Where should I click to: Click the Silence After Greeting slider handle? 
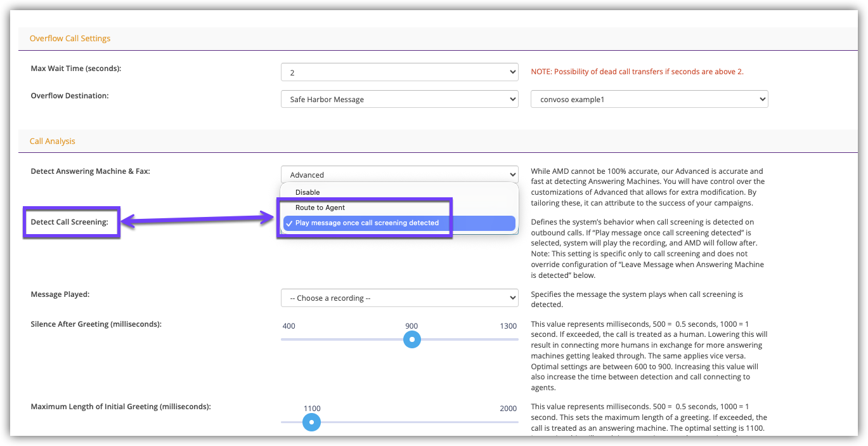click(x=412, y=339)
